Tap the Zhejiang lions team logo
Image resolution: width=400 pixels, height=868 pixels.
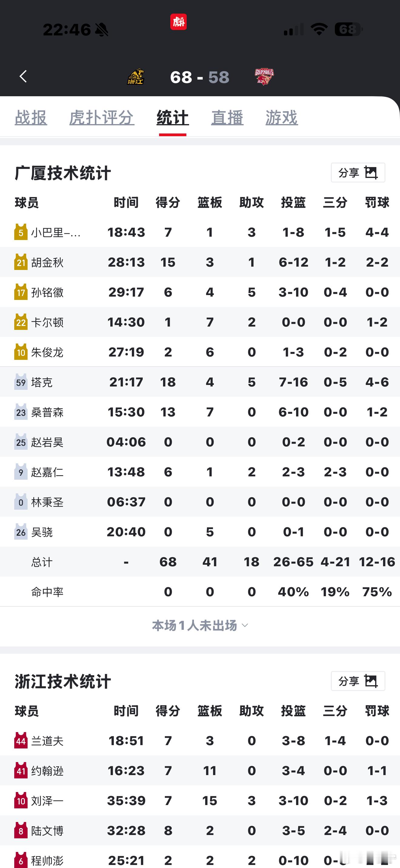tap(136, 77)
